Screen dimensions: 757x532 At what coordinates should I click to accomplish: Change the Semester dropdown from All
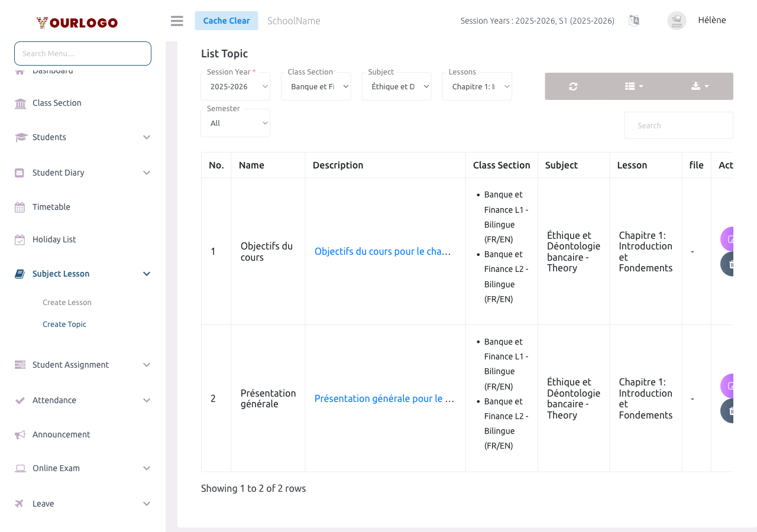(235, 122)
